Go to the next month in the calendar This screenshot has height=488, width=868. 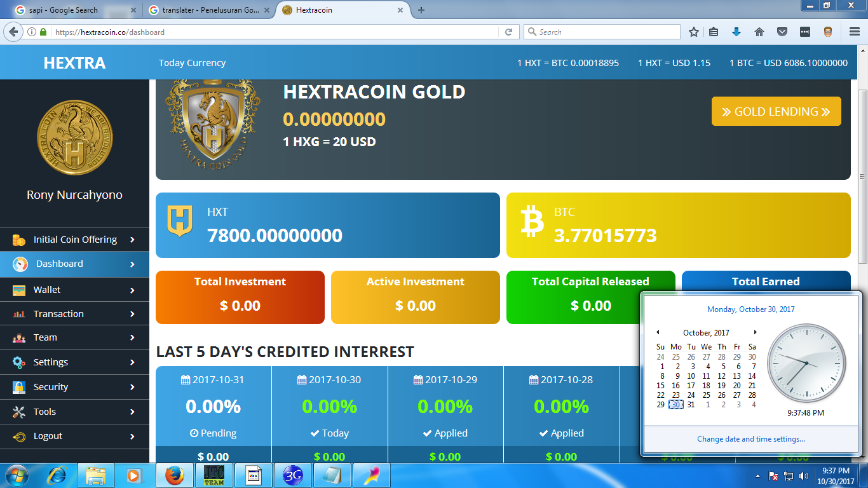(755, 332)
